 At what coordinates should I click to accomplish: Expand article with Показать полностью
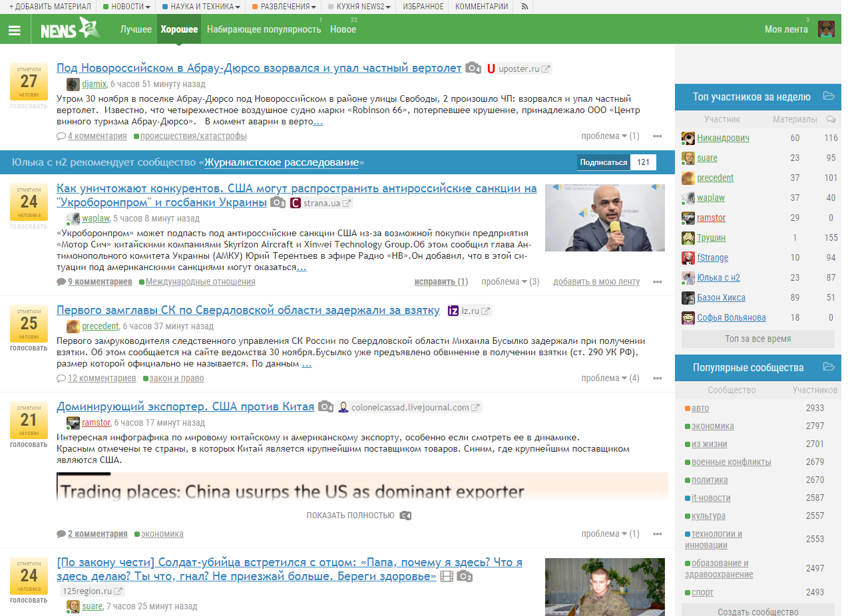350,516
